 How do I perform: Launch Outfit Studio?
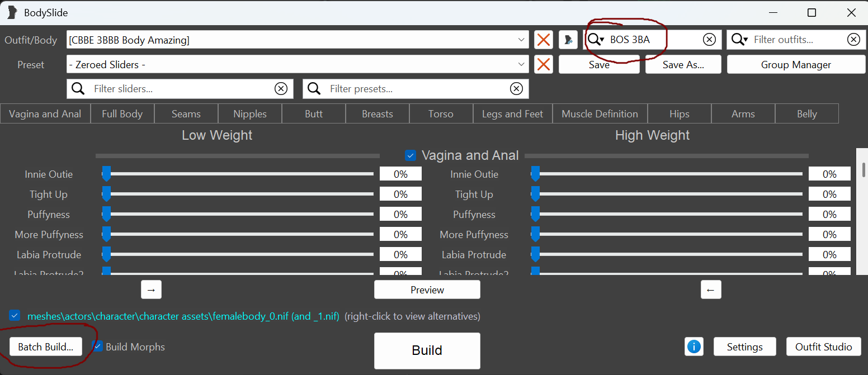coord(824,346)
